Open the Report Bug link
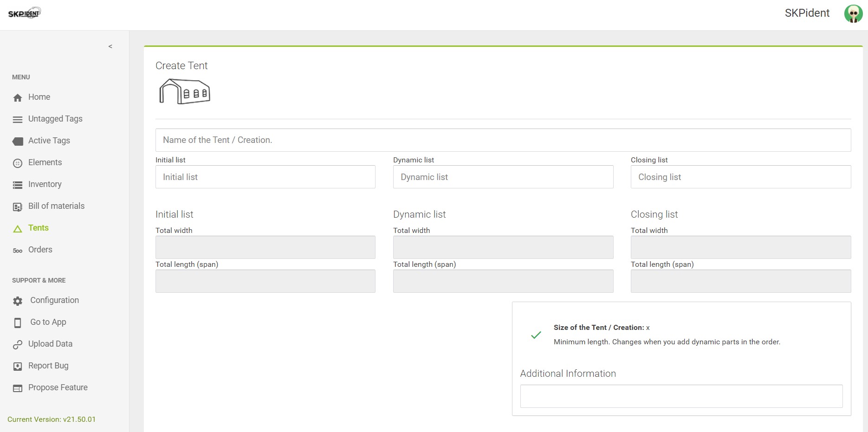The image size is (868, 432). [x=48, y=366]
